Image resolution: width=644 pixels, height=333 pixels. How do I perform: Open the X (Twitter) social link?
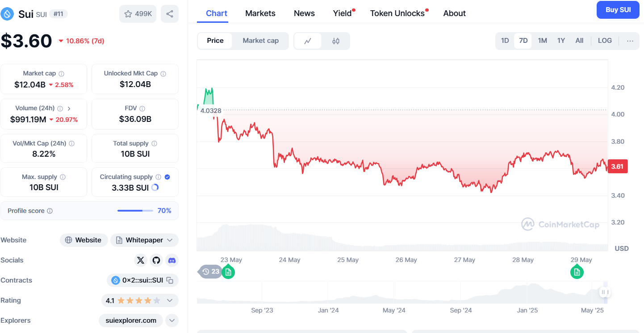[141, 260]
